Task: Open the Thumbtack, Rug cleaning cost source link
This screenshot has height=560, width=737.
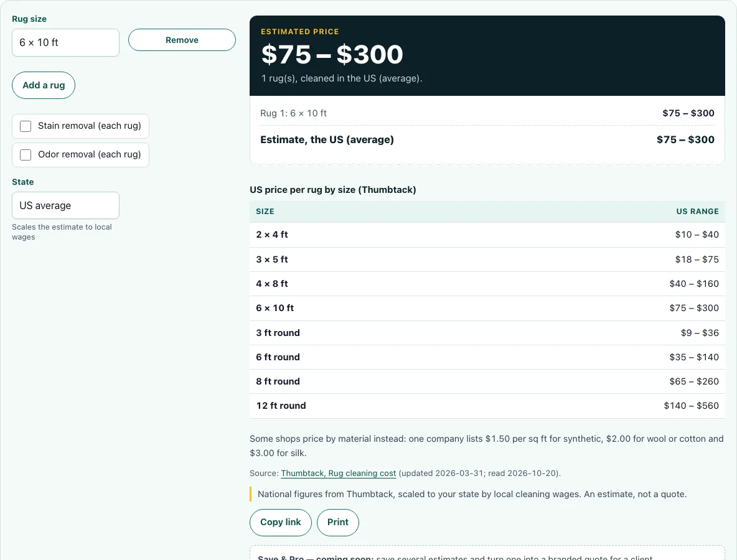Action: click(339, 473)
